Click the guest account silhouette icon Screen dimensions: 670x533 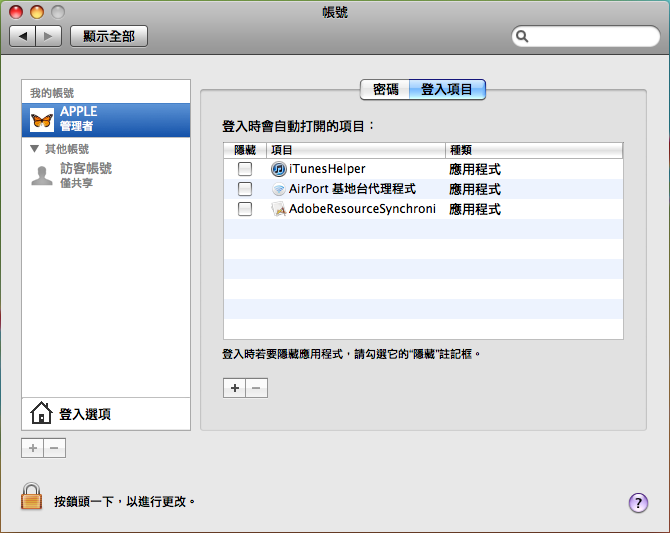click(42, 176)
